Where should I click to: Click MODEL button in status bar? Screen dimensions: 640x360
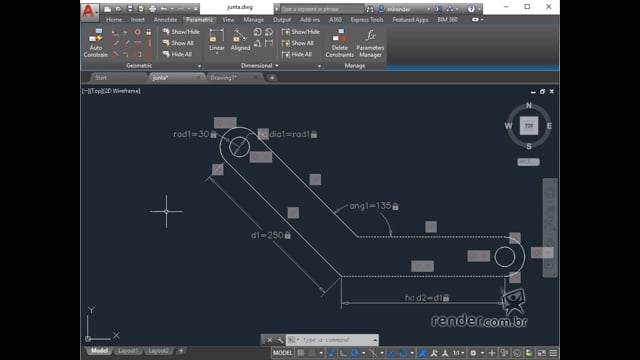click(282, 353)
